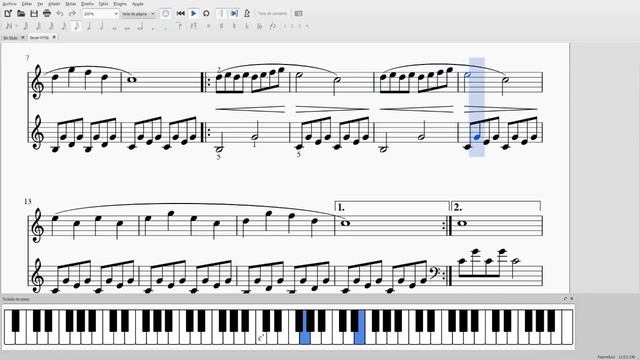Save the score with the floppy disk icon
Viewport: 640px width, 360px height.
pyautogui.click(x=34, y=13)
